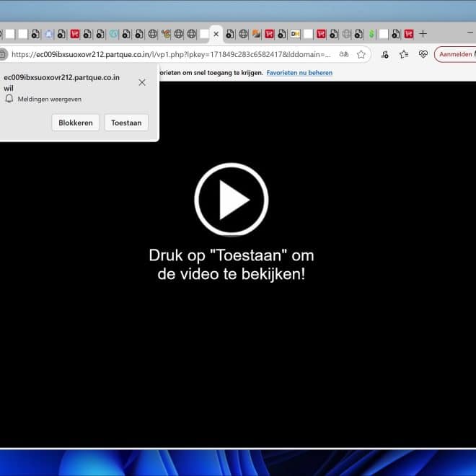Click the "Druk op Toestaan" video text
The height and width of the screenshot is (476, 476).
[x=232, y=265]
